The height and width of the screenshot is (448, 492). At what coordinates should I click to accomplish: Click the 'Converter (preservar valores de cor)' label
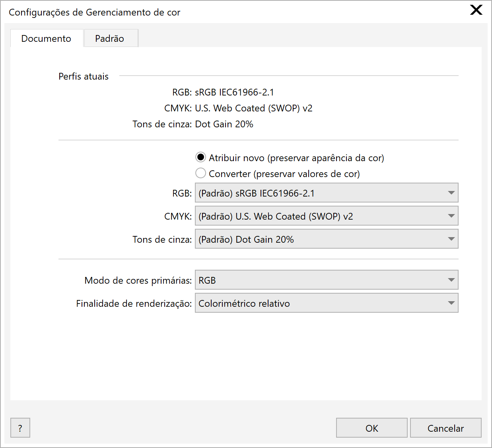(284, 174)
